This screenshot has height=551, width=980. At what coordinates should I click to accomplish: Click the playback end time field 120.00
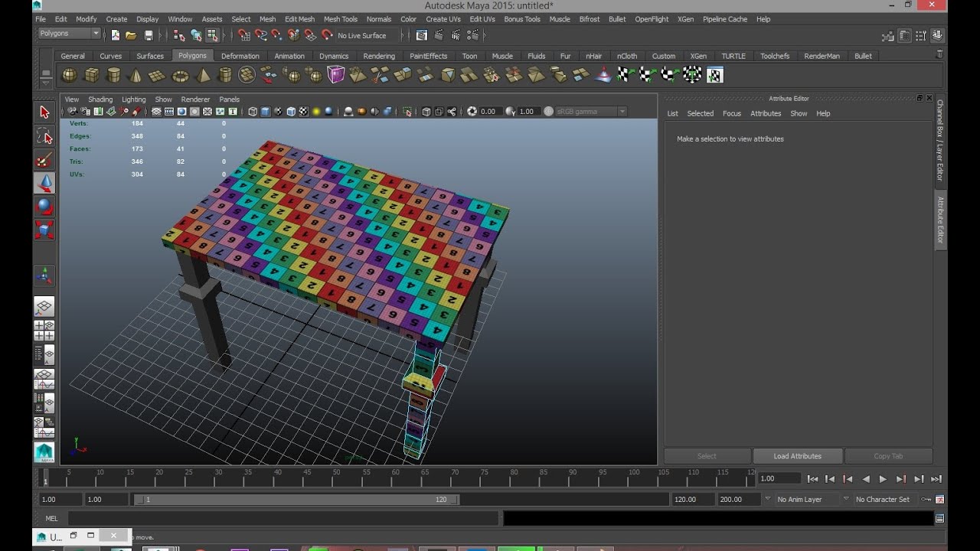pyautogui.click(x=692, y=500)
